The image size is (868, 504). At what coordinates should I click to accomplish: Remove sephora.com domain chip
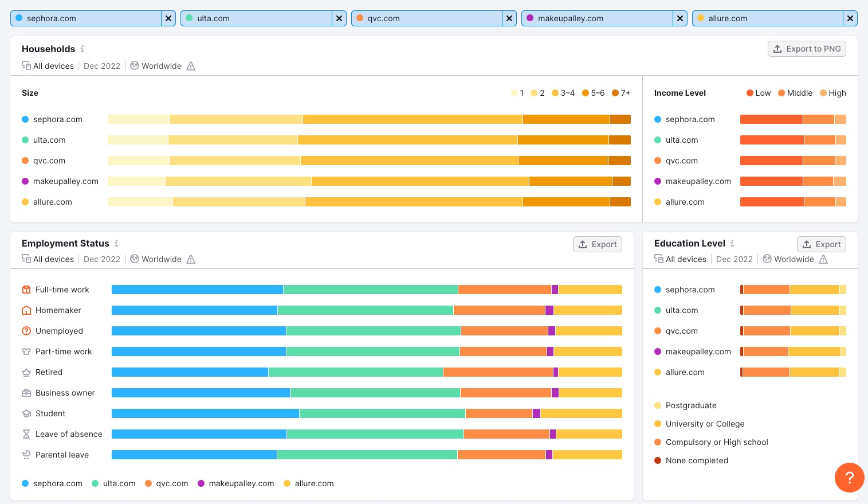(x=168, y=18)
